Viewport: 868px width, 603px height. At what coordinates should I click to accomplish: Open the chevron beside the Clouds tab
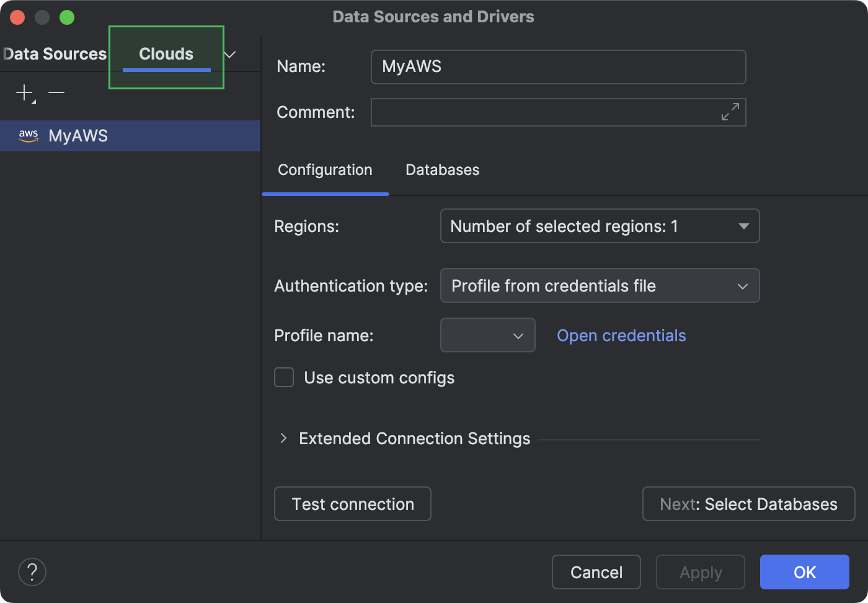tap(229, 55)
